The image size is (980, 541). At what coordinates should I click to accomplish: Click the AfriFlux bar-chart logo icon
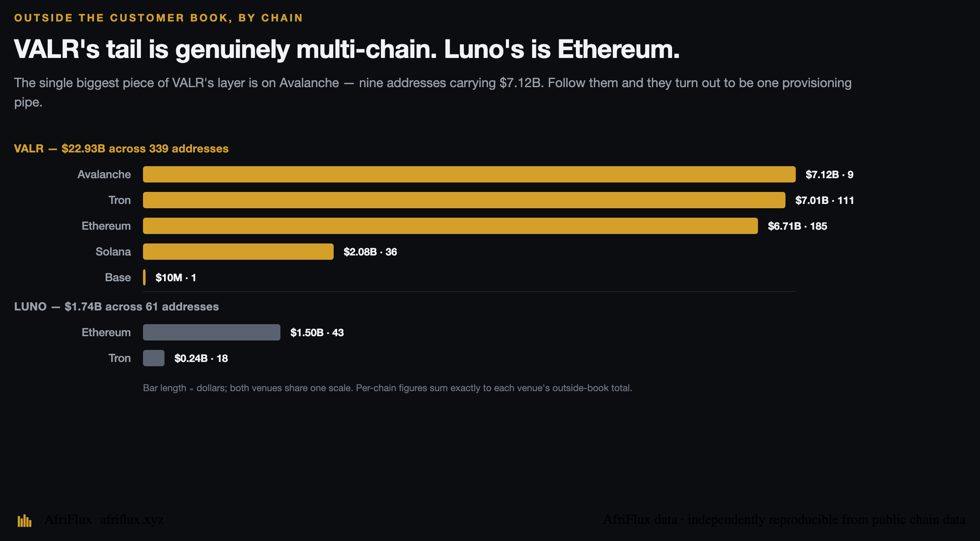tap(24, 520)
